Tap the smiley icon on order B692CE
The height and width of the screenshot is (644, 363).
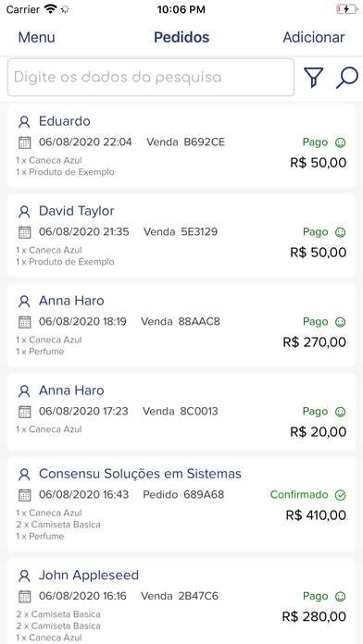[x=341, y=142]
